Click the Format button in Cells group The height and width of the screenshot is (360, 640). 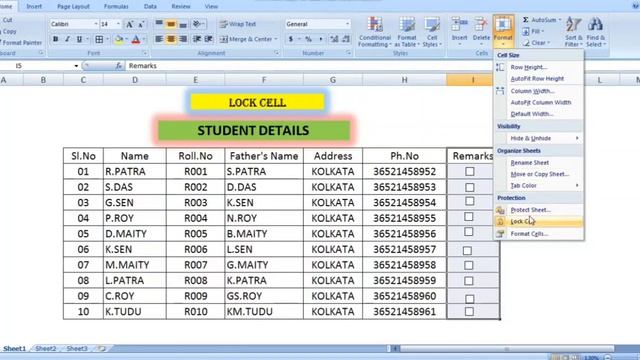click(503, 31)
